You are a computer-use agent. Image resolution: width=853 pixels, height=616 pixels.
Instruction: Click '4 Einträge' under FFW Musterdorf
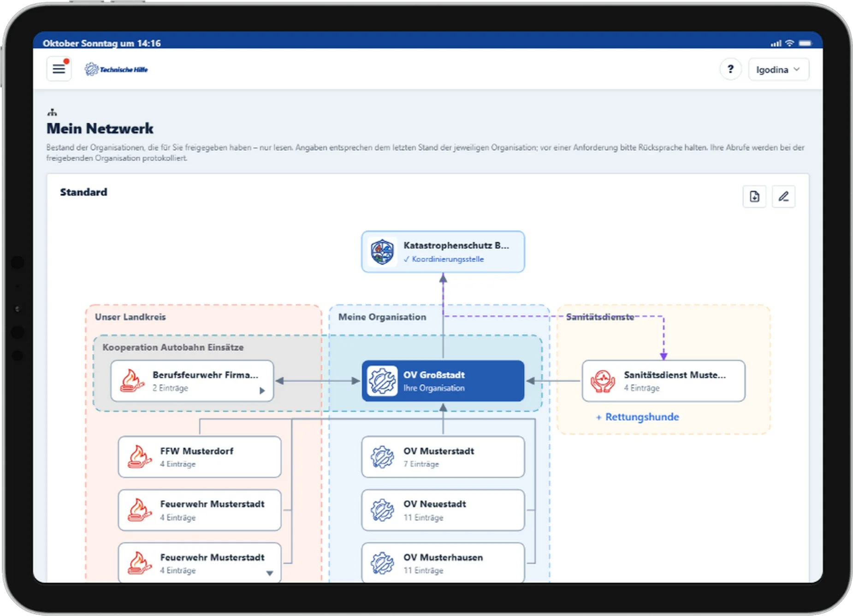point(178,464)
